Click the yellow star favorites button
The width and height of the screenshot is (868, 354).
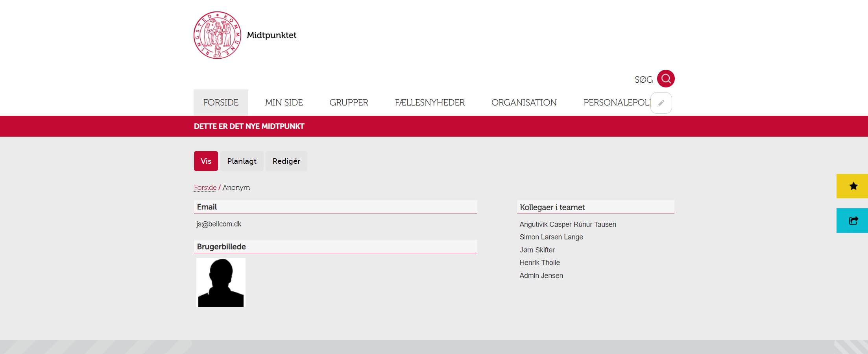click(853, 186)
